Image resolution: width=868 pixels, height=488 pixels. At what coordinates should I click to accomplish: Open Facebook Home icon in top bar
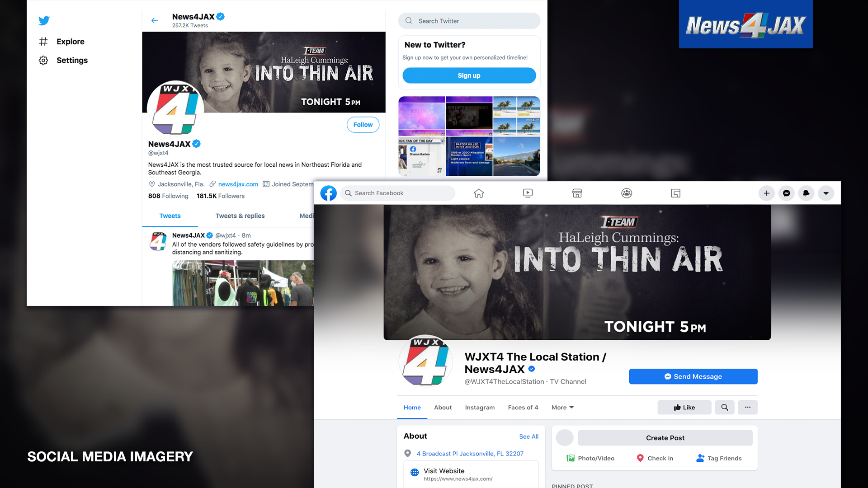[x=479, y=193]
